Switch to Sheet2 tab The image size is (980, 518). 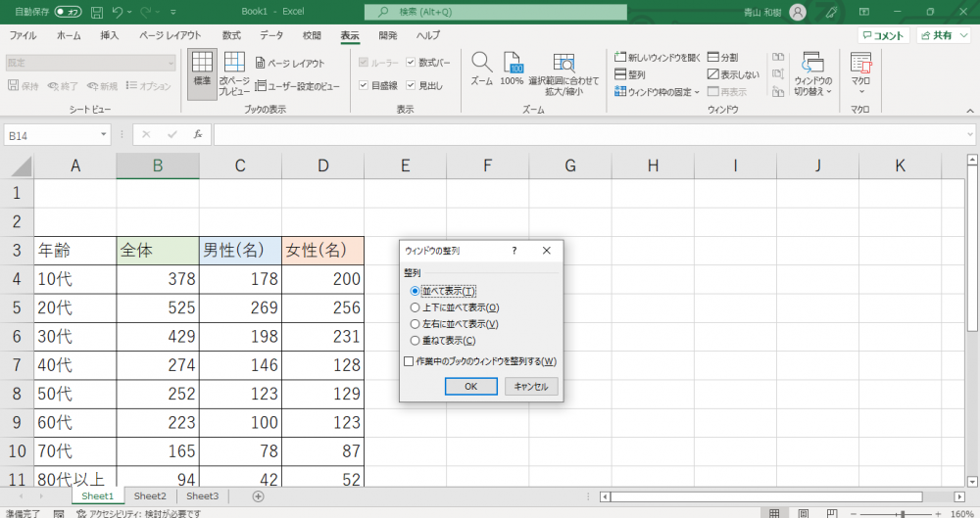click(x=150, y=496)
